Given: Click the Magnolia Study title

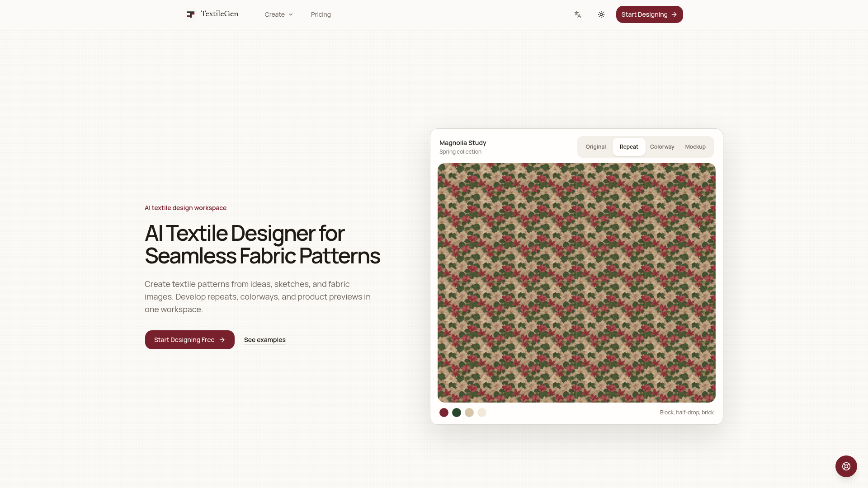Looking at the screenshot, I should [463, 143].
